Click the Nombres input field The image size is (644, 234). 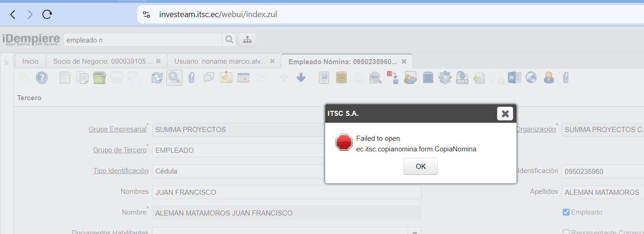tap(286, 192)
